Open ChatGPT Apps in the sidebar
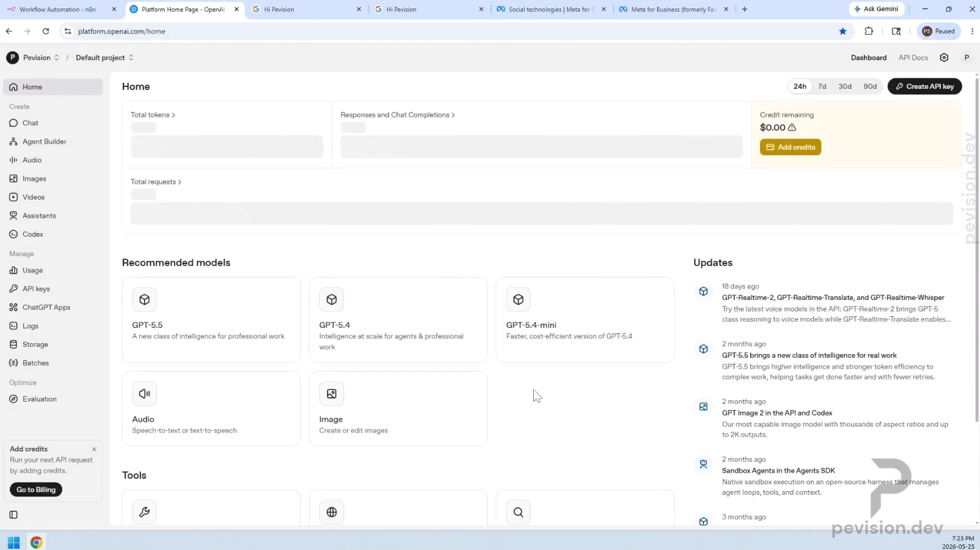Image resolution: width=980 pixels, height=550 pixels. (53, 308)
